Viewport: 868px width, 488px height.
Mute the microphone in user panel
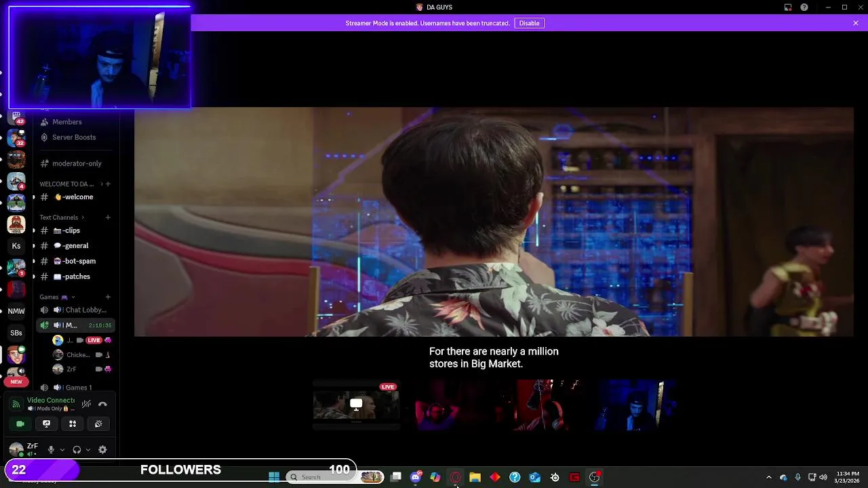coord(51,450)
